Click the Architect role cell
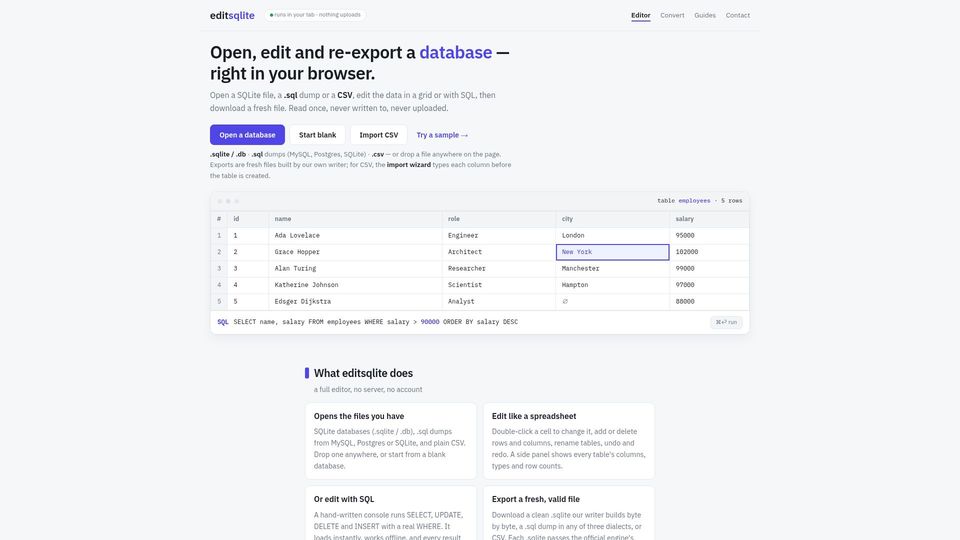Screen dimensions: 960x540 [499, 252]
